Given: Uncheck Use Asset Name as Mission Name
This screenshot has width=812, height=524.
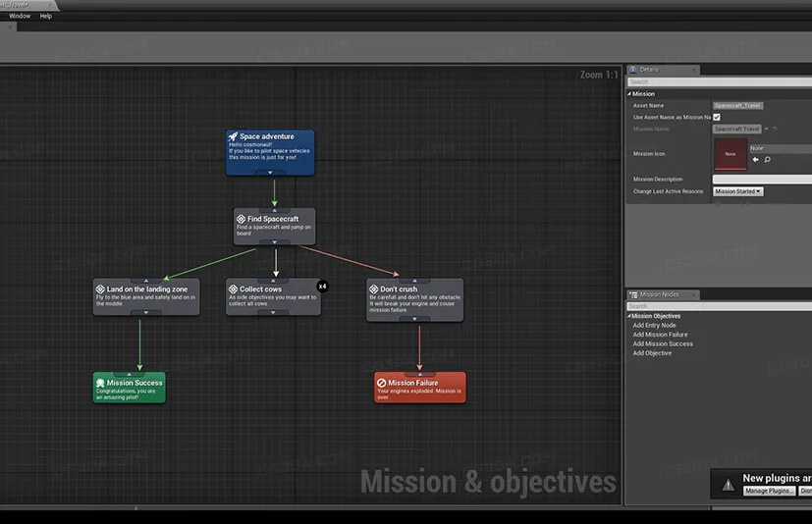Looking at the screenshot, I should click(x=717, y=117).
